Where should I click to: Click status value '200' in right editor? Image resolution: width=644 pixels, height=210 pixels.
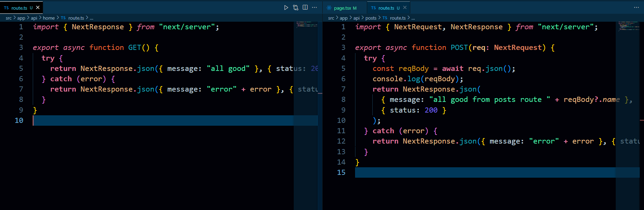click(x=431, y=110)
